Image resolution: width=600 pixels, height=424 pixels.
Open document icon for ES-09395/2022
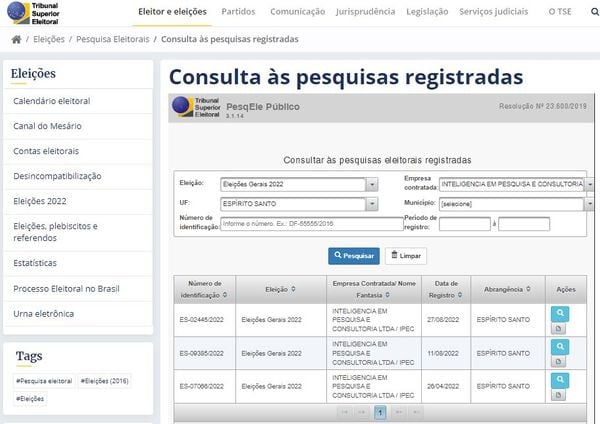[x=558, y=361]
